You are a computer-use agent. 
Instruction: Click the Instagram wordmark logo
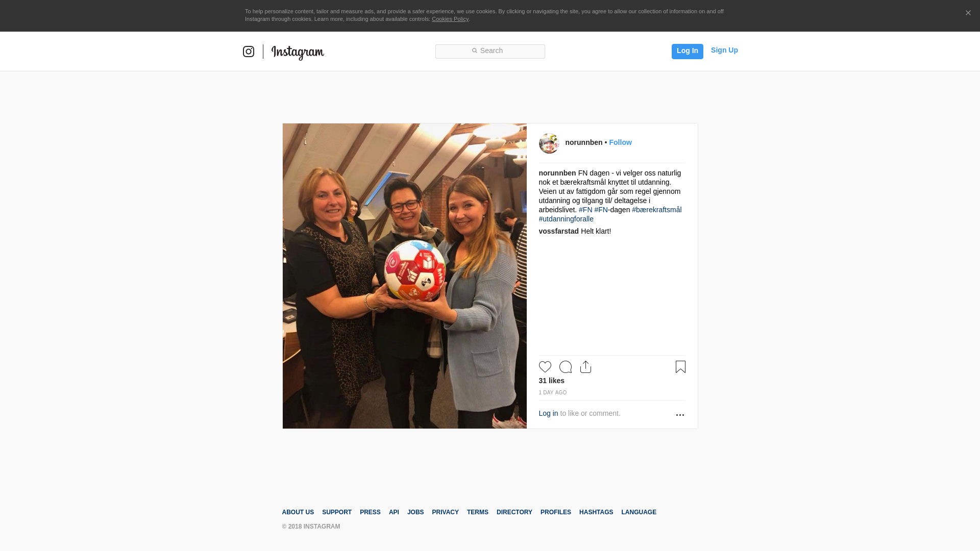point(298,53)
